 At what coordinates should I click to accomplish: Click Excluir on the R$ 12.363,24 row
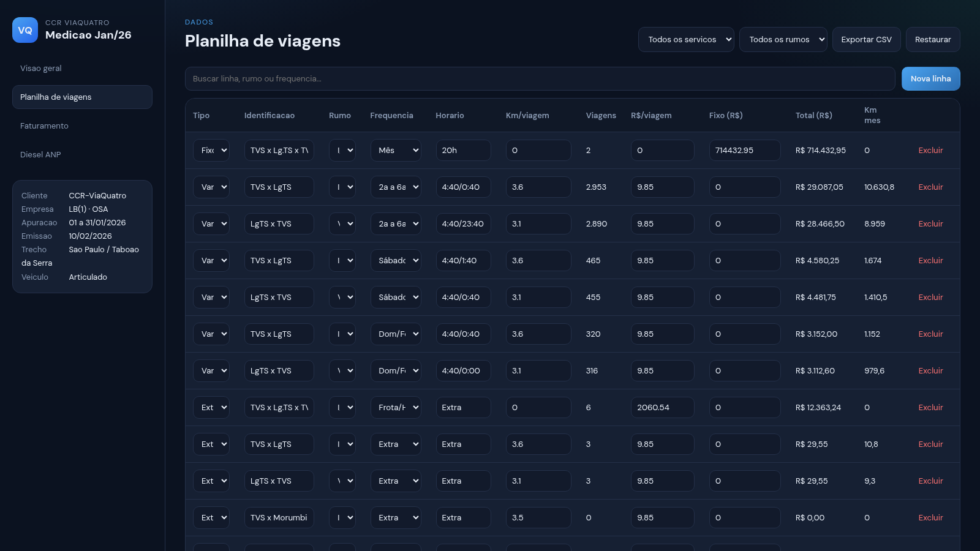(x=930, y=407)
